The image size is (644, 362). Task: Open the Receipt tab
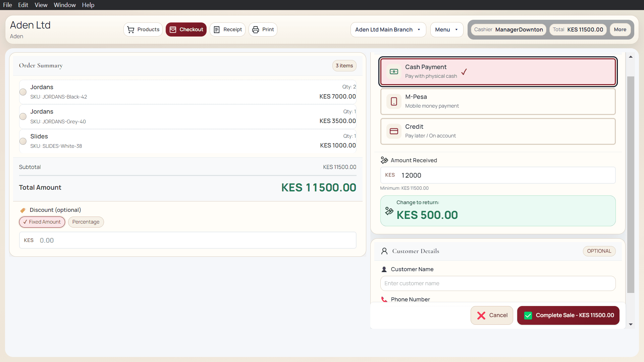228,30
